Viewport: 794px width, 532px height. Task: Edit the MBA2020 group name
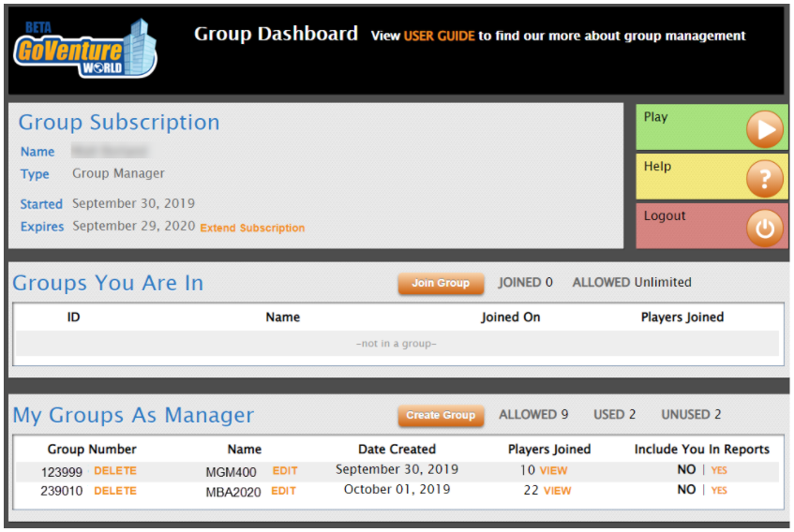283,491
